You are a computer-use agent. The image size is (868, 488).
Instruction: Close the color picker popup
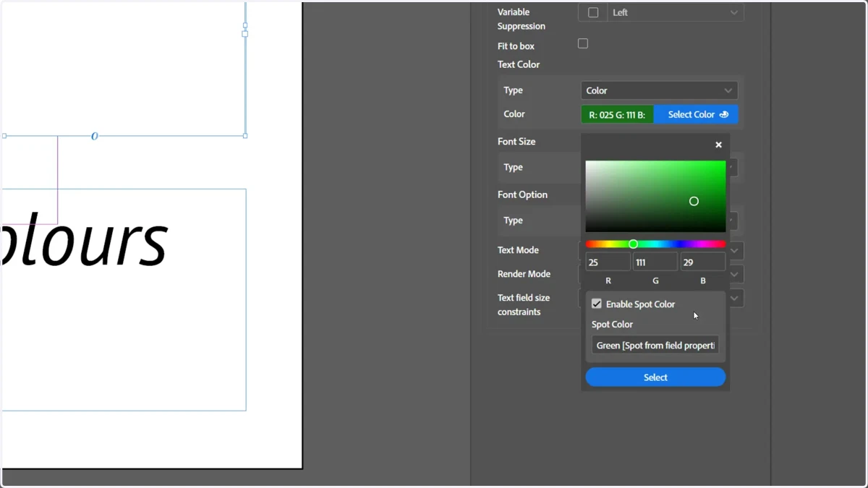pyautogui.click(x=718, y=145)
